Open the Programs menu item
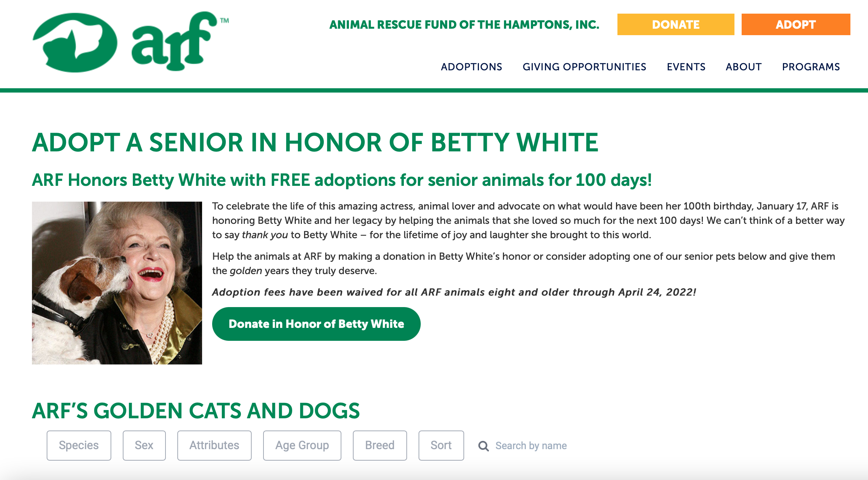 [x=811, y=67]
